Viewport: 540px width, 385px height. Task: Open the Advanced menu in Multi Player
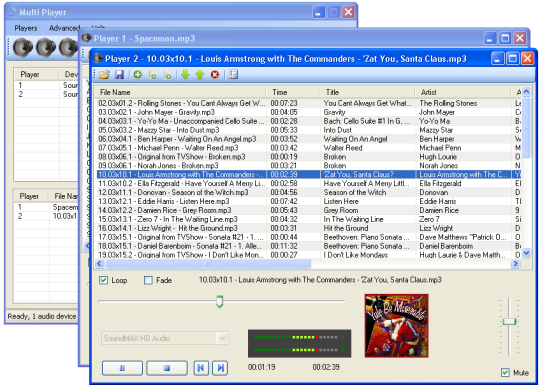(64, 28)
